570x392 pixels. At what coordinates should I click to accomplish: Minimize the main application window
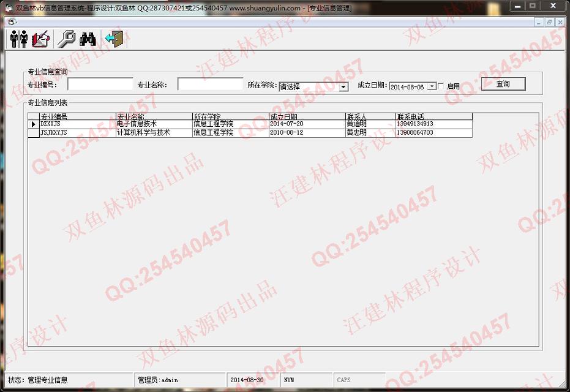[x=518, y=6]
